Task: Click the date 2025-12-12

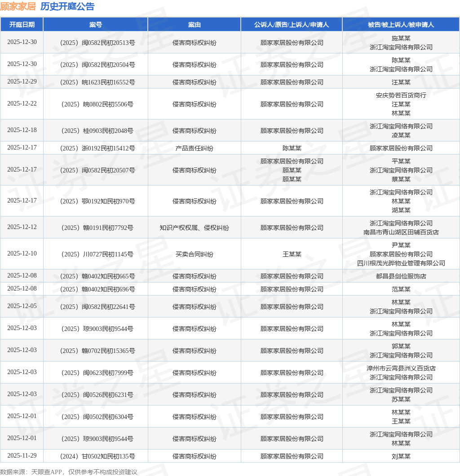Action: pos(22,227)
